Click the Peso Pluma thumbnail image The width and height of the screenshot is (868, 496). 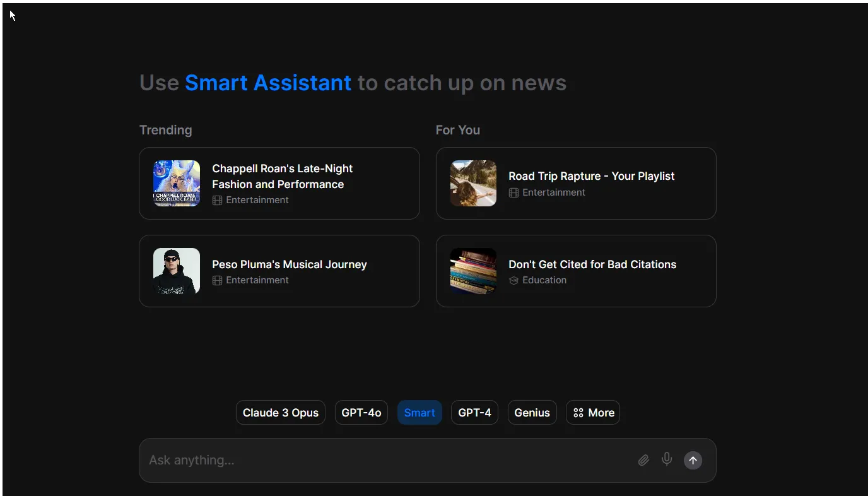[177, 271]
